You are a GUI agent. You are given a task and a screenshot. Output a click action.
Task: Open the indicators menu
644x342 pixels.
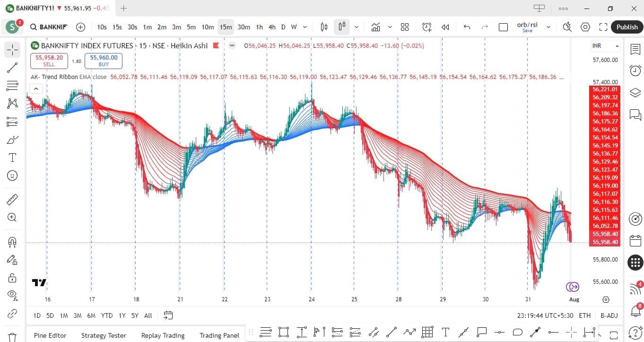[x=376, y=27]
